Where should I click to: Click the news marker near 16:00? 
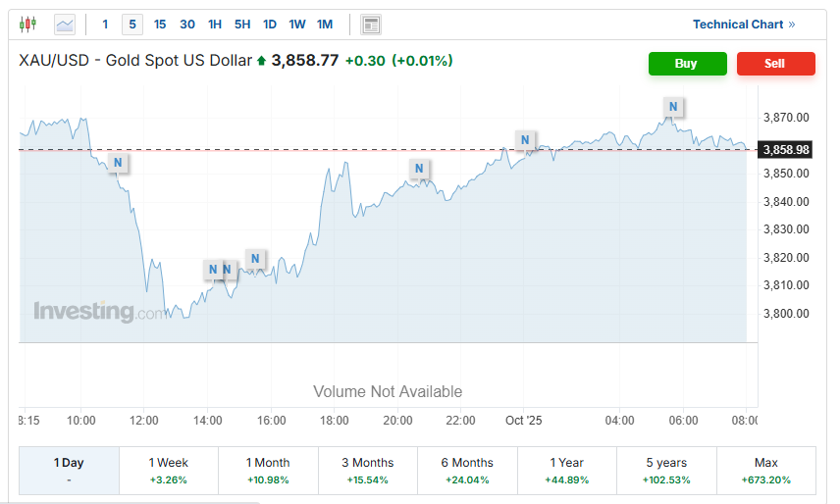coord(254,259)
